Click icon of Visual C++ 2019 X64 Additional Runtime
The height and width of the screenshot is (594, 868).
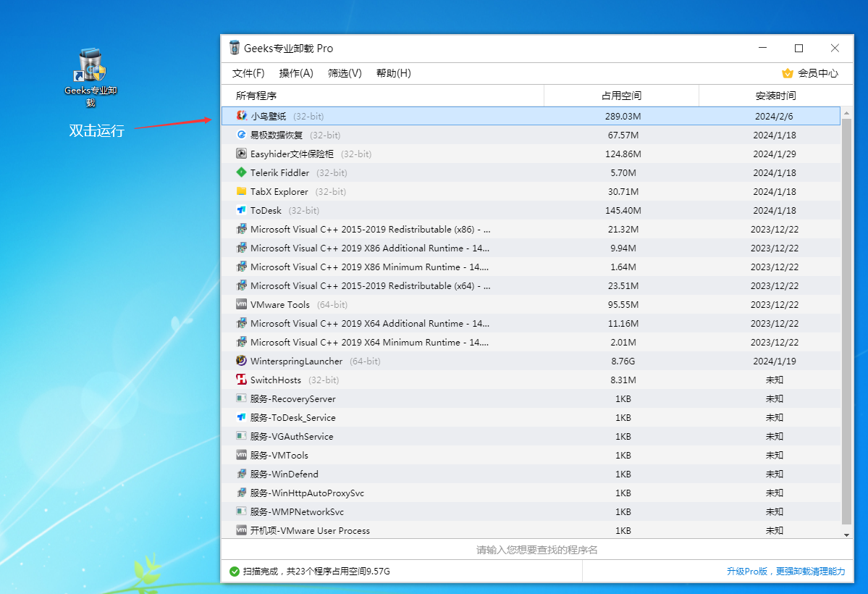pos(241,323)
